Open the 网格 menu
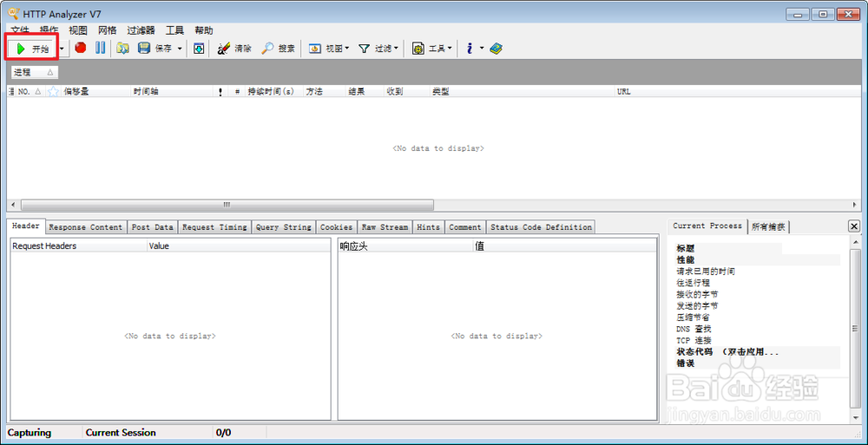Screen dimensions: 868x445 click(108, 30)
